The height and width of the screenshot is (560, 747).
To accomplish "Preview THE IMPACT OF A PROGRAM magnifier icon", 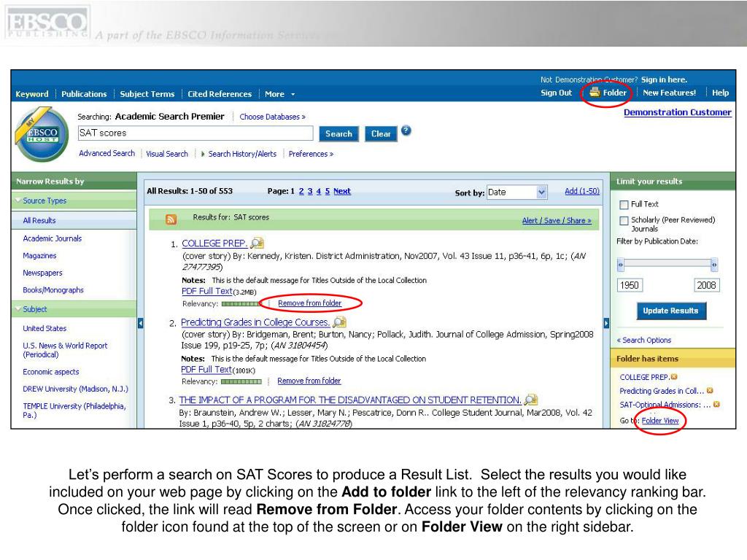I will point(531,400).
